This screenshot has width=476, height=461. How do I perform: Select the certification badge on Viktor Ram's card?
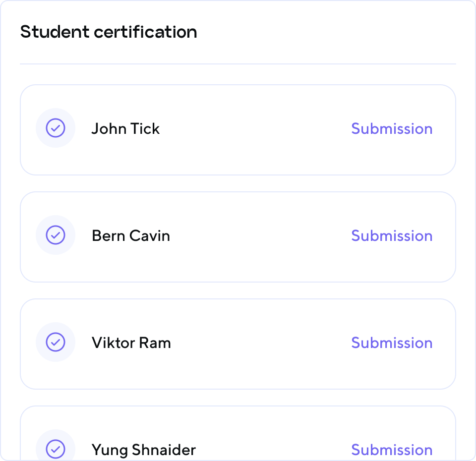pos(56,342)
